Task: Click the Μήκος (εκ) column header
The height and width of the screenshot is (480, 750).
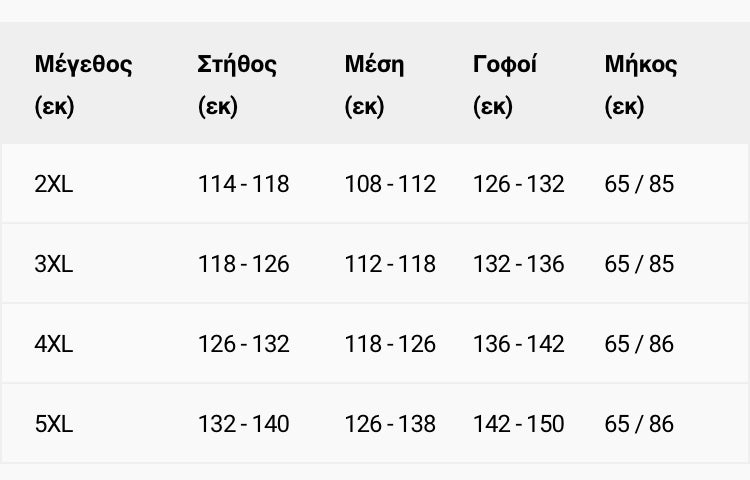Action: pyautogui.click(x=640, y=85)
